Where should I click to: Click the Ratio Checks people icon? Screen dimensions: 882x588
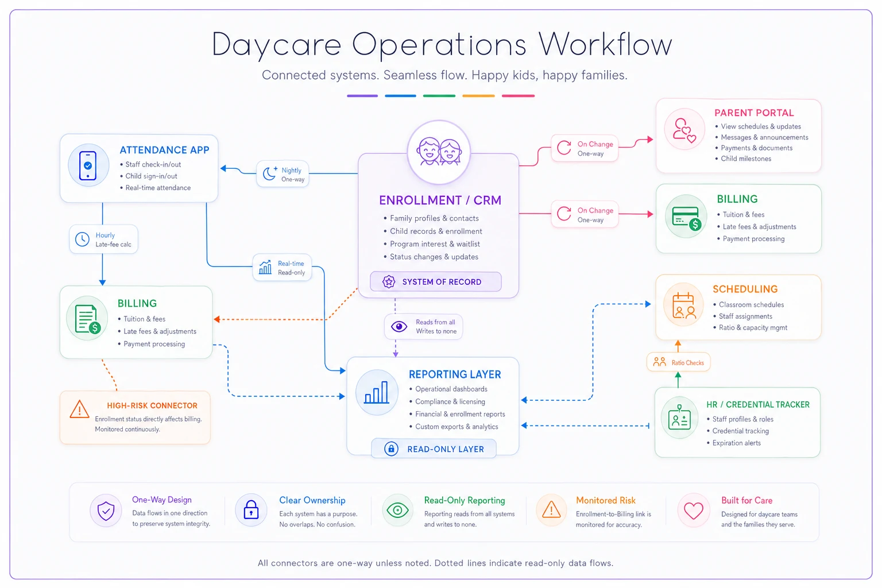coord(660,362)
